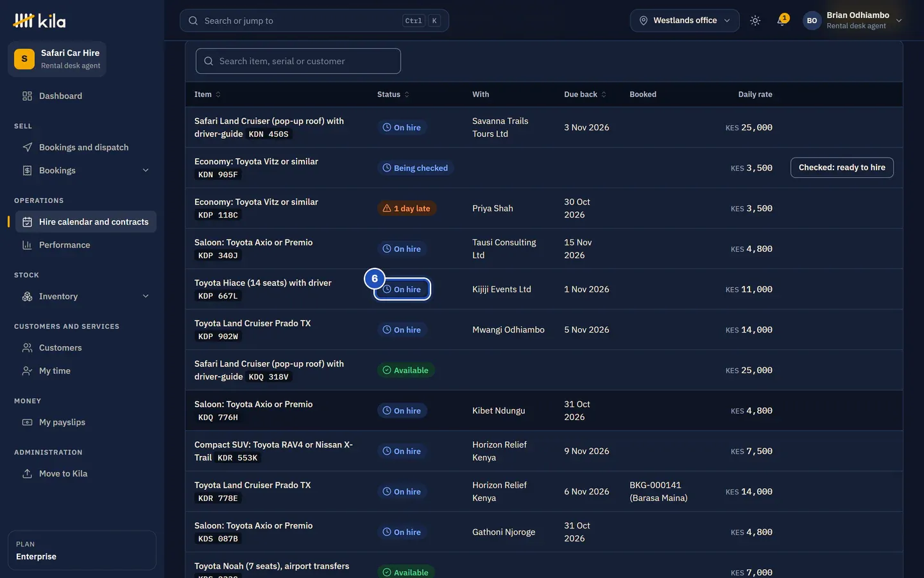This screenshot has width=924, height=578.
Task: Click the Safari Car Hire workspace card
Action: [57, 59]
